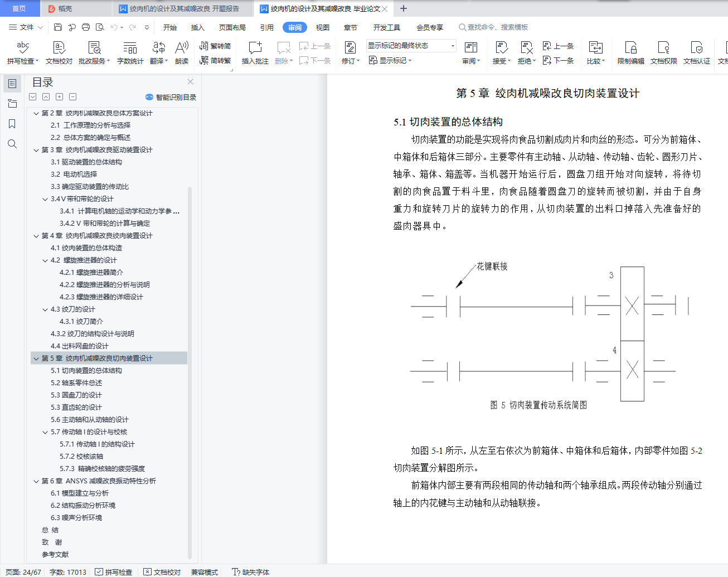Run spell check (拼写检查) in ribbon

[23, 53]
